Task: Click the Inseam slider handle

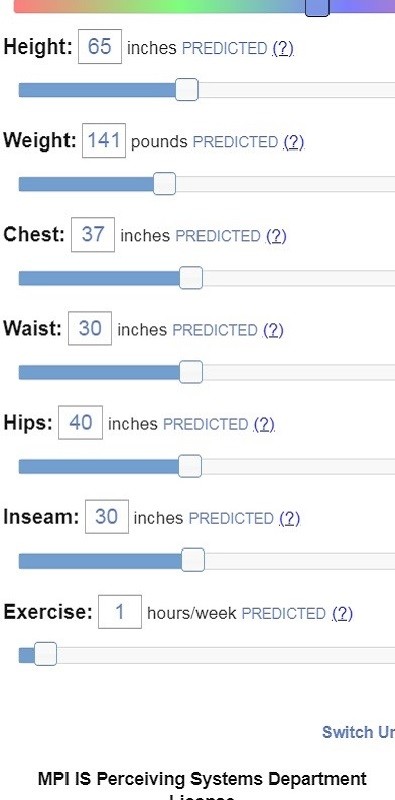Action: coord(193,560)
